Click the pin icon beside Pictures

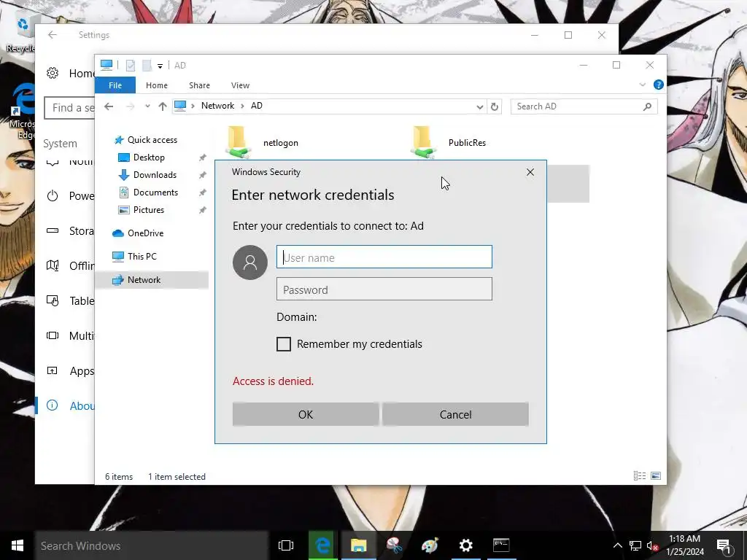pyautogui.click(x=203, y=210)
